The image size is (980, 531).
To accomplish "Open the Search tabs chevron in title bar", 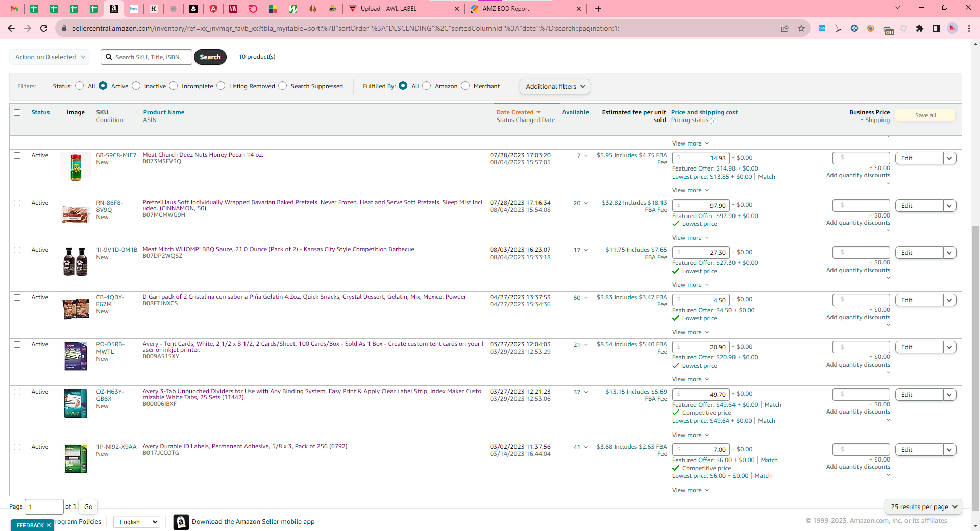I will [898, 8].
